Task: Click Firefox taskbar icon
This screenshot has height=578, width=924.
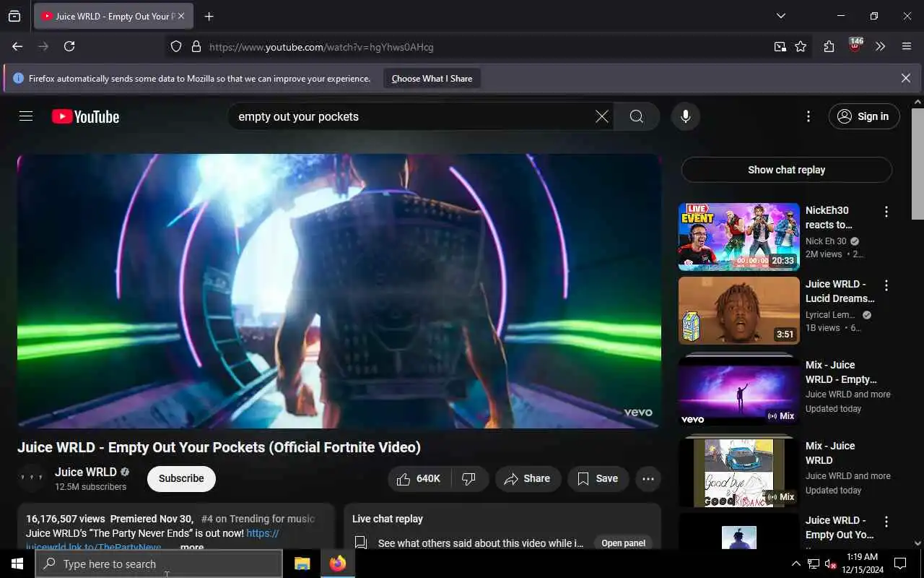Action: point(337,564)
